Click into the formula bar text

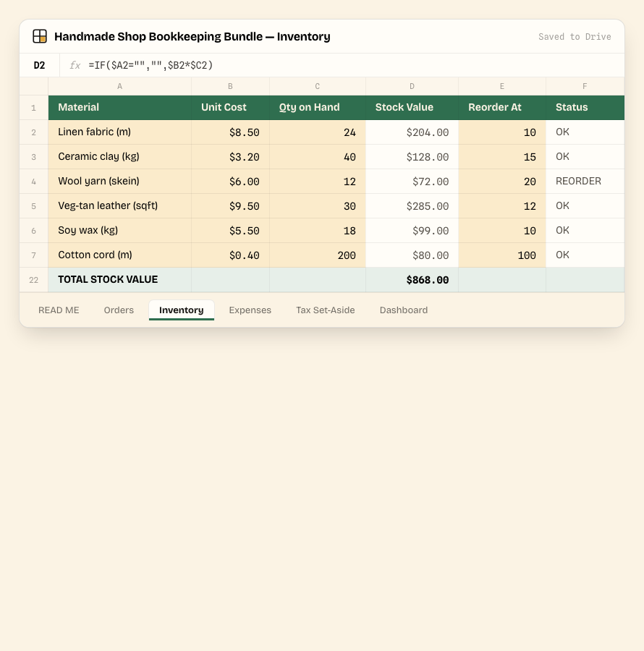pos(151,65)
